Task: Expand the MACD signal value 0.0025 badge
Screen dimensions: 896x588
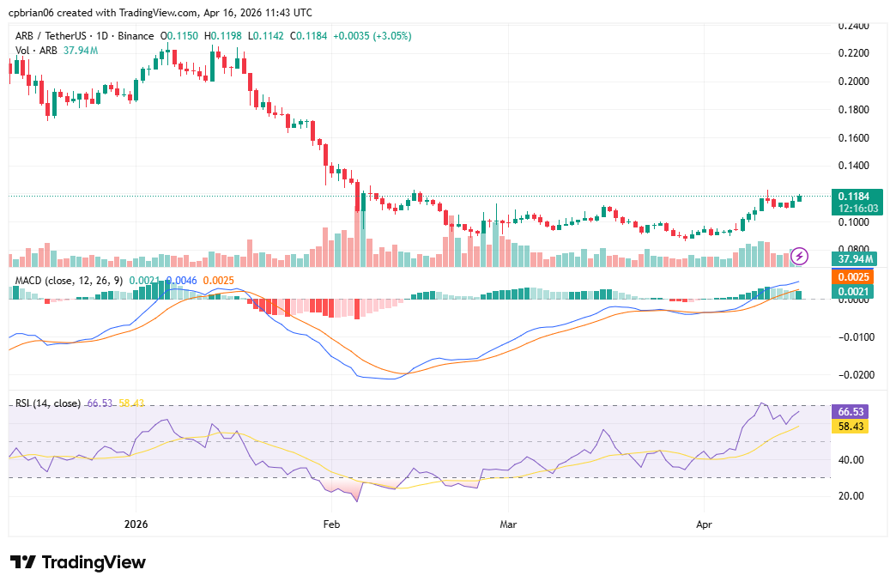Action: pyautogui.click(x=852, y=277)
